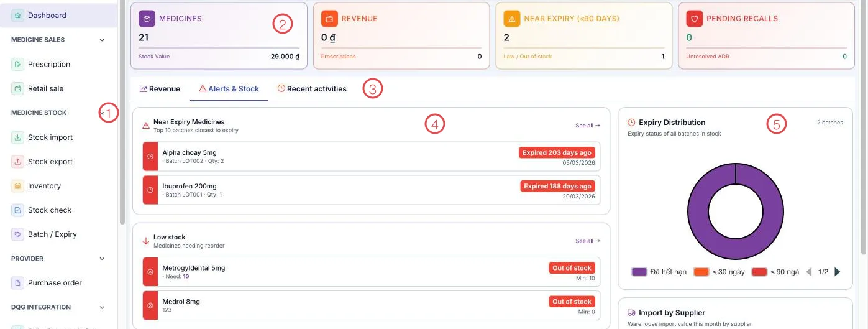Click the clock icon on the Alpha choay row
Screen dimensions: 868x329
[x=150, y=157]
